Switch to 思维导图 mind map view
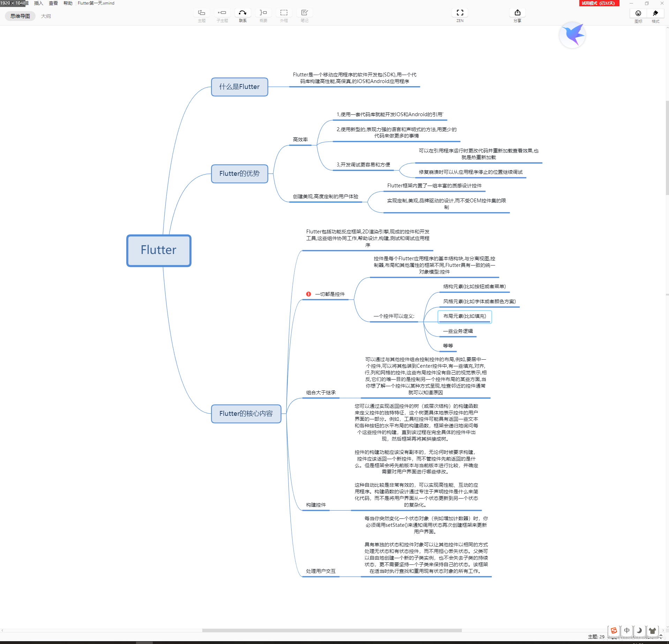Screen dimensions: 669x644 click(20, 16)
